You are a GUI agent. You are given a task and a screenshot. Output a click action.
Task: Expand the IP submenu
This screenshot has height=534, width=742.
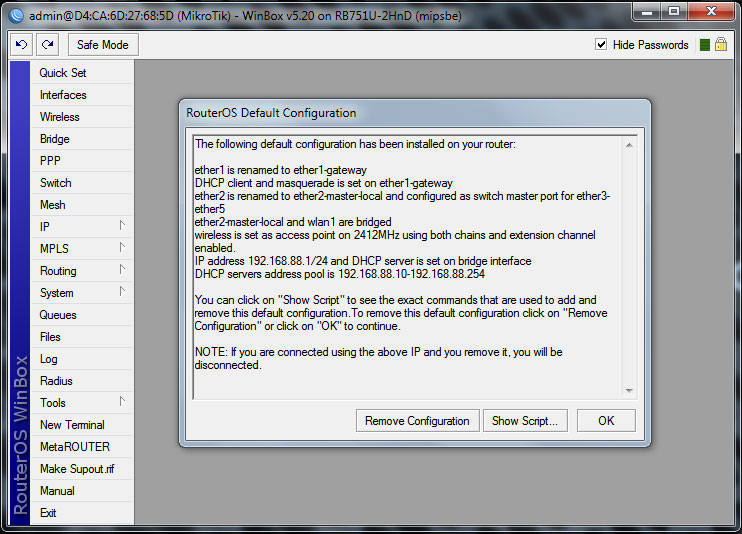(x=82, y=227)
